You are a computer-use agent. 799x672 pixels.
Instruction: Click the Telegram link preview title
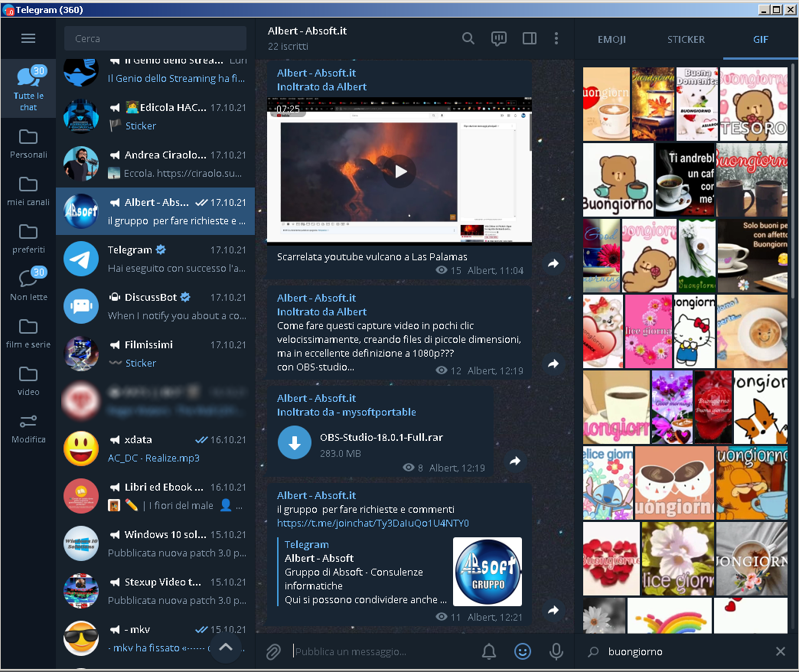[306, 545]
